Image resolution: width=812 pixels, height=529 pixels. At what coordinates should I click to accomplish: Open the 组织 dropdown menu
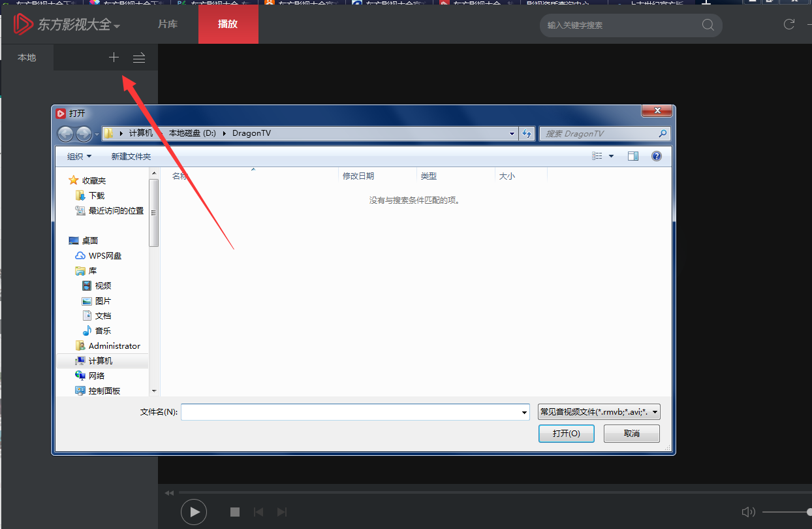[79, 157]
